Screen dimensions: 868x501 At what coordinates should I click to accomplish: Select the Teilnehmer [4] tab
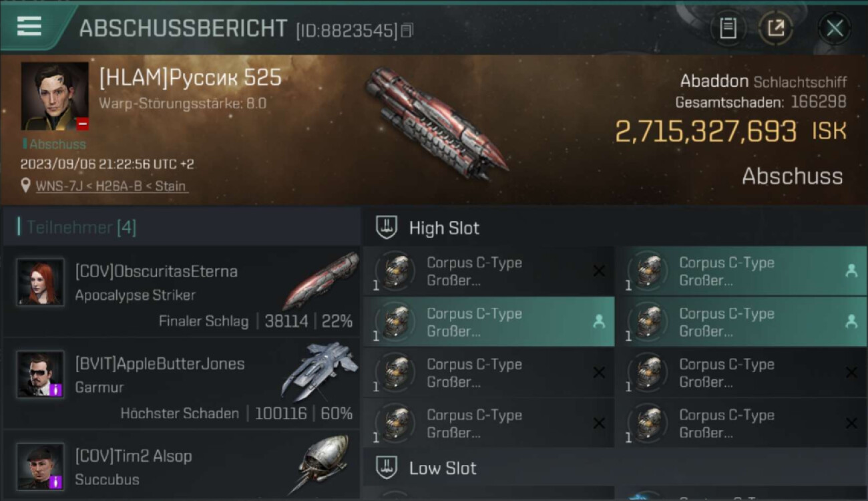[80, 228]
